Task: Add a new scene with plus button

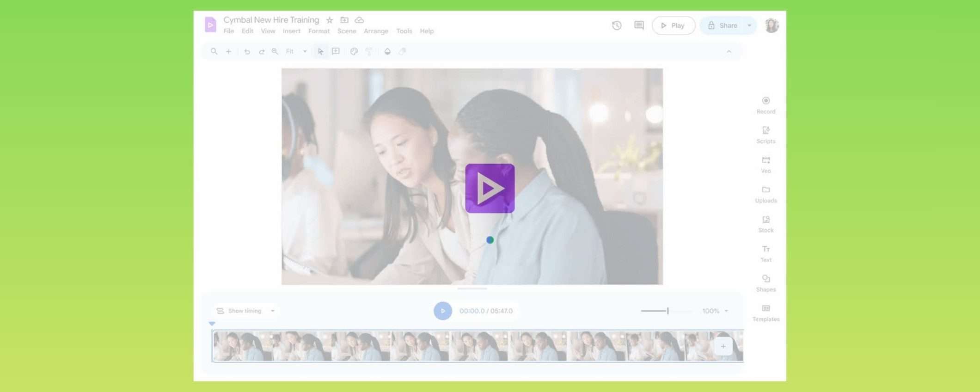Action: [723, 346]
